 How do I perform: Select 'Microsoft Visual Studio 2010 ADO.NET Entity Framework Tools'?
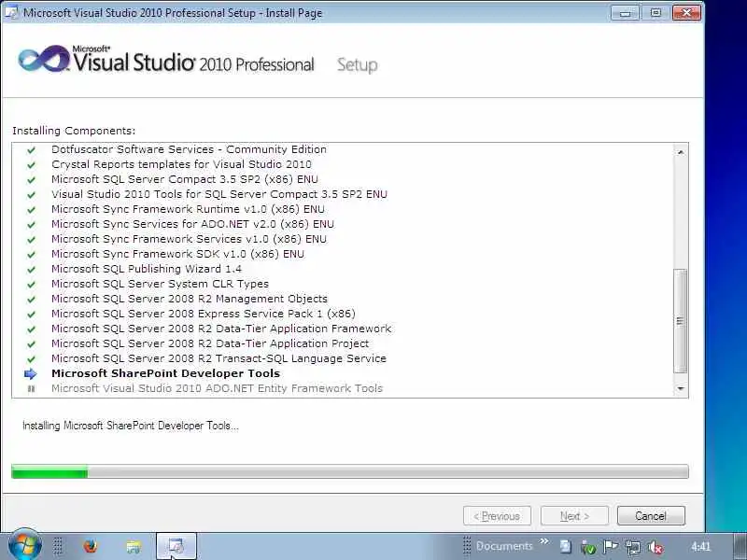(x=217, y=388)
